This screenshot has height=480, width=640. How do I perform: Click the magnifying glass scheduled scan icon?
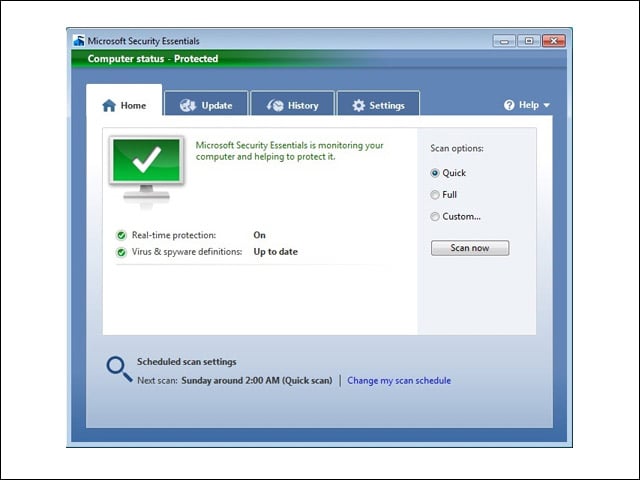[x=119, y=369]
